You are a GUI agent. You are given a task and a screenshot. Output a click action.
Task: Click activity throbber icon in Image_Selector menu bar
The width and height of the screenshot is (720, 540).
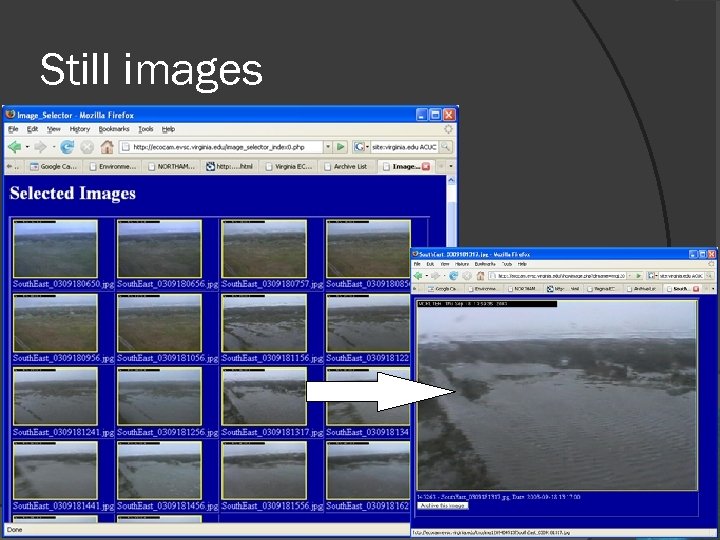tap(448, 129)
